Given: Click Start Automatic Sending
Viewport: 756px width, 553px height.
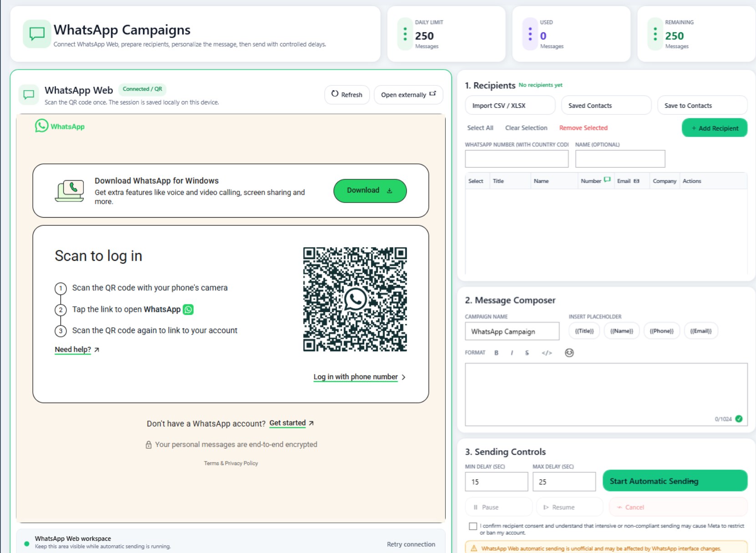Looking at the screenshot, I should 675,481.
